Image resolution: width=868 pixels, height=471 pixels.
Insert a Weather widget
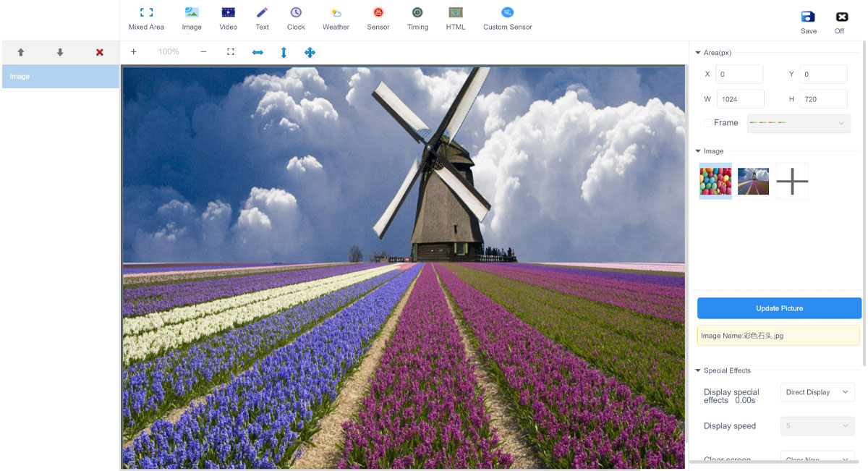pos(336,19)
